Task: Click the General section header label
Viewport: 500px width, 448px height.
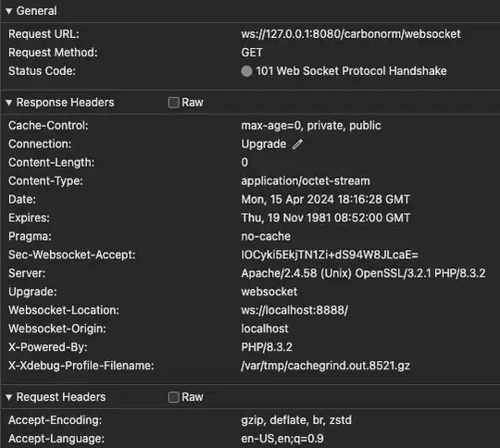Action: (x=37, y=11)
